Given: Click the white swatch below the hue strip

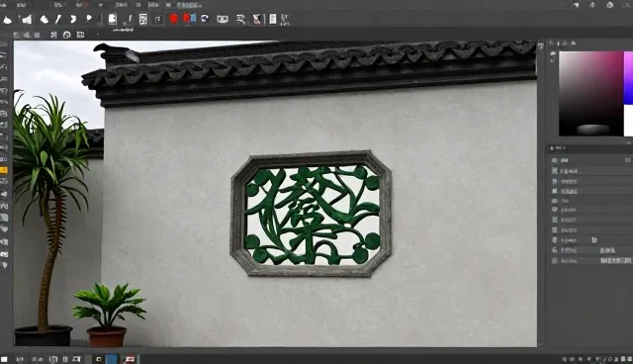Looking at the screenshot, I should tap(629, 121).
